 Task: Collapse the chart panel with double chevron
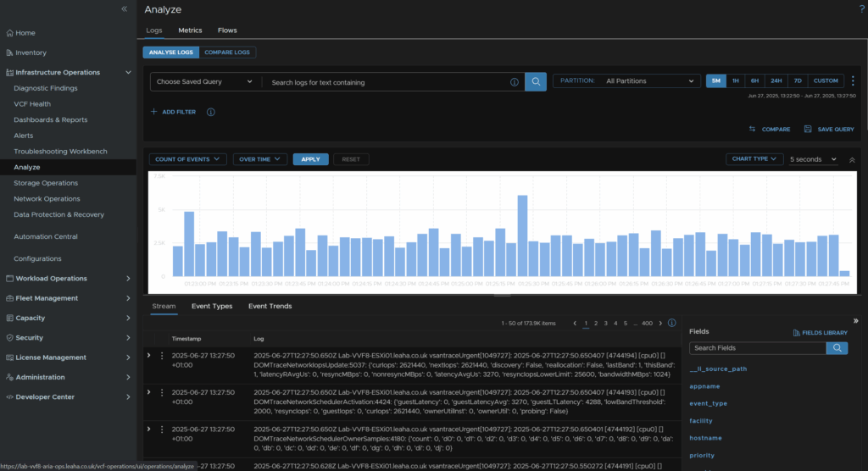pos(852,159)
